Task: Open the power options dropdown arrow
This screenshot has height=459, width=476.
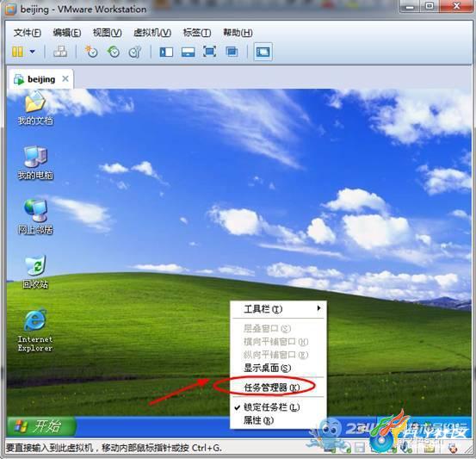Action: pos(32,52)
